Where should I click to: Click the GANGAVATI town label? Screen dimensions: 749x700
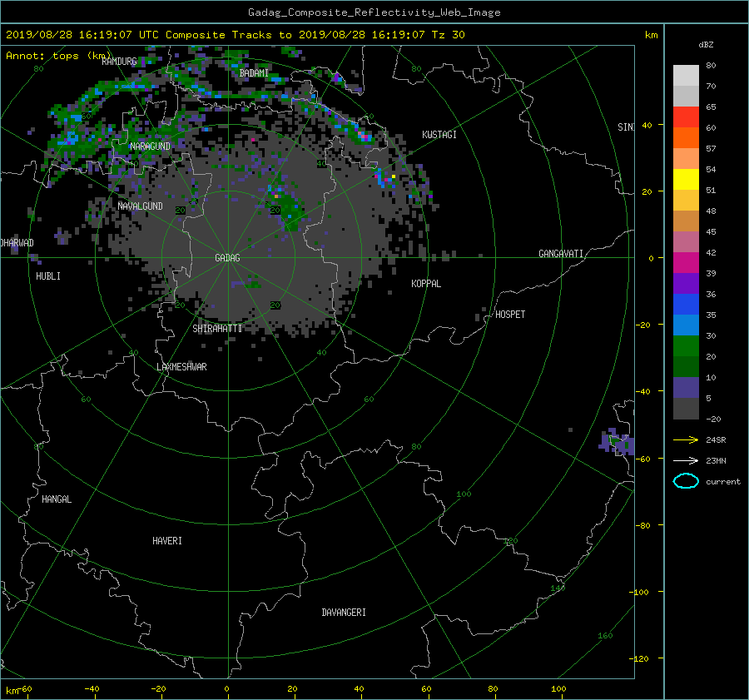561,254
